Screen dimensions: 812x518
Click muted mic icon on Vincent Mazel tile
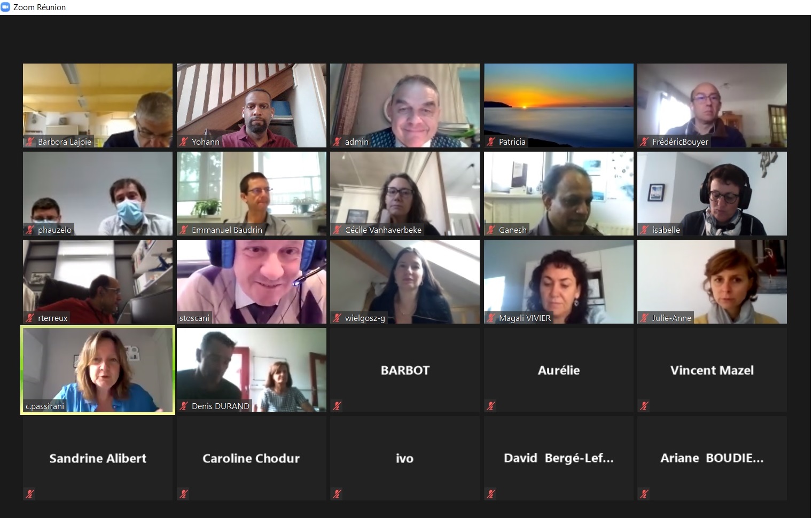[x=644, y=406]
